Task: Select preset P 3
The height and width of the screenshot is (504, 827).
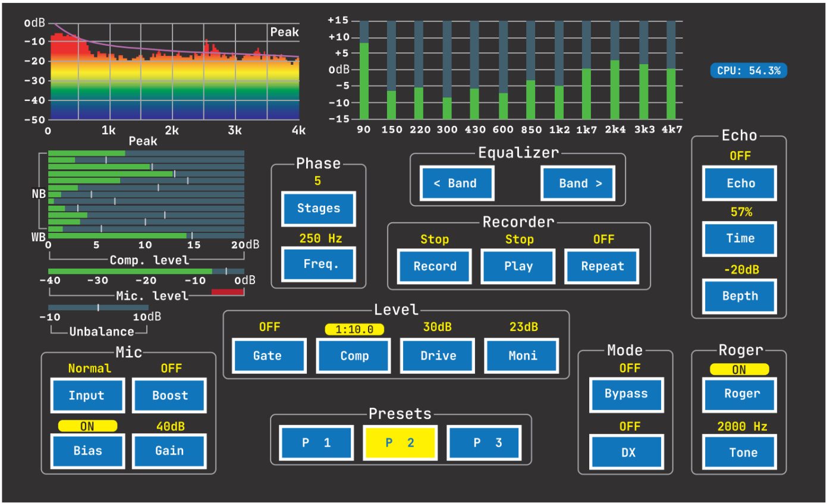Action: (x=484, y=443)
